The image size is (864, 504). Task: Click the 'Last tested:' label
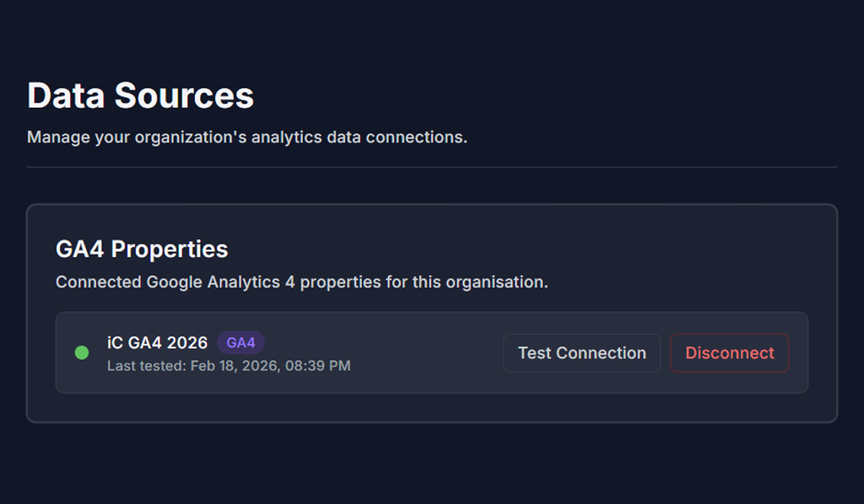pos(147,366)
